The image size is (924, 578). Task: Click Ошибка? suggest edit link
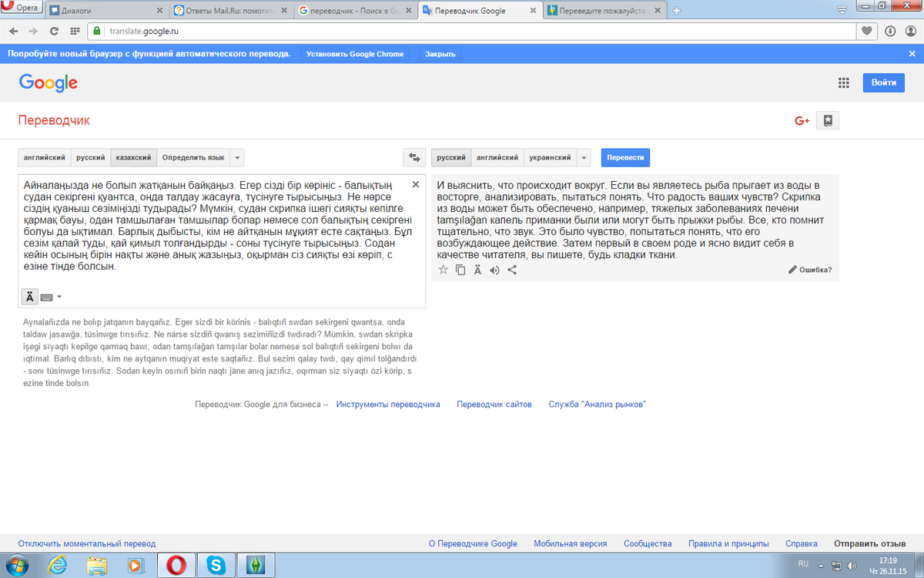coord(810,270)
